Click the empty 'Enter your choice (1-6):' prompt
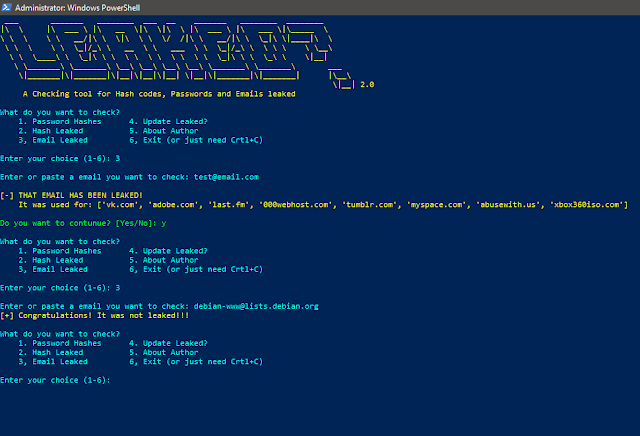 56,380
